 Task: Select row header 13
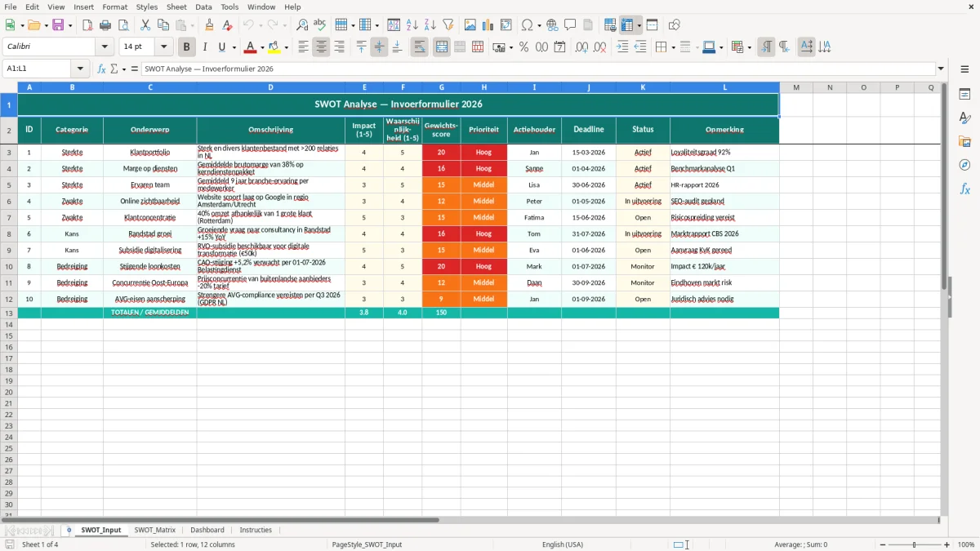[9, 313]
